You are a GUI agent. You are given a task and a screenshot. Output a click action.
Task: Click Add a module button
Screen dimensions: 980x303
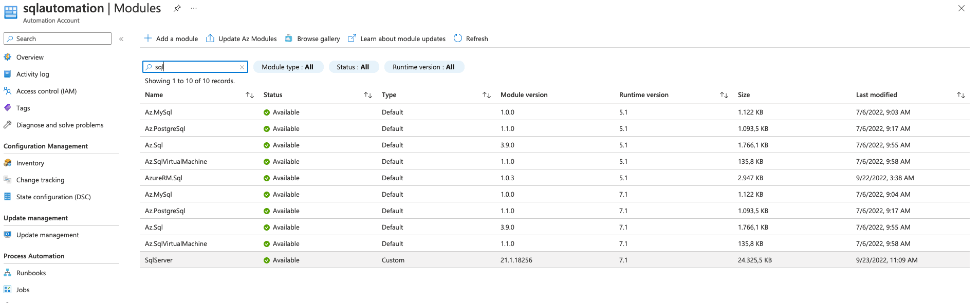pyautogui.click(x=171, y=39)
